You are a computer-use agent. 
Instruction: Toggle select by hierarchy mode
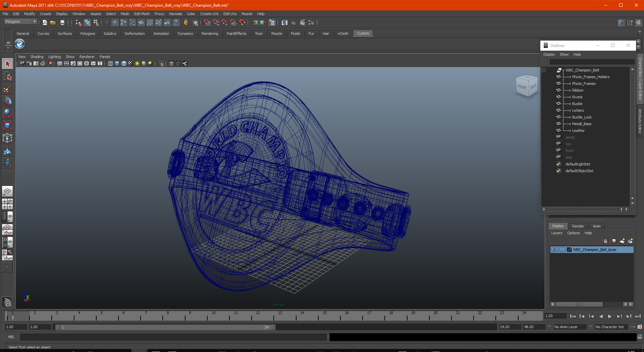point(78,22)
